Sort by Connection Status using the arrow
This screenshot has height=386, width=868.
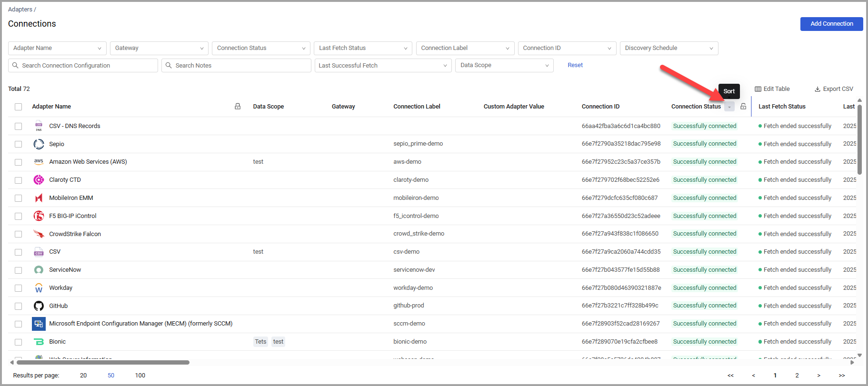tap(729, 107)
